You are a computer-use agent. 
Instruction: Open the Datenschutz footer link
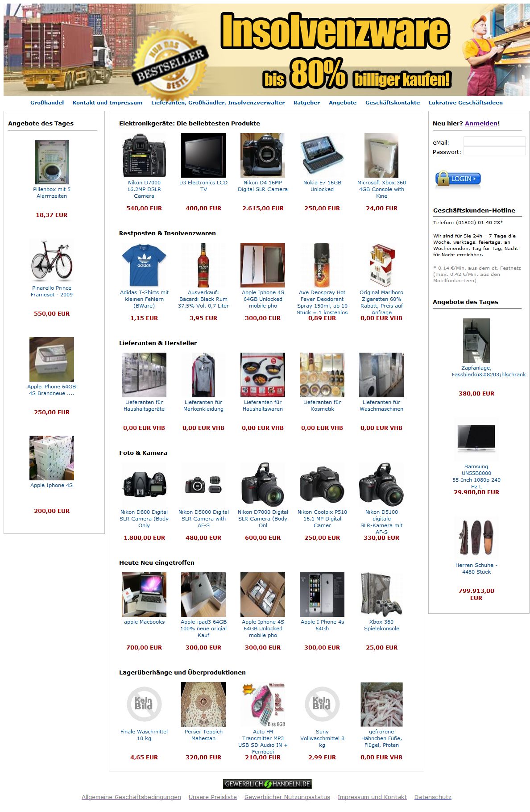433,797
